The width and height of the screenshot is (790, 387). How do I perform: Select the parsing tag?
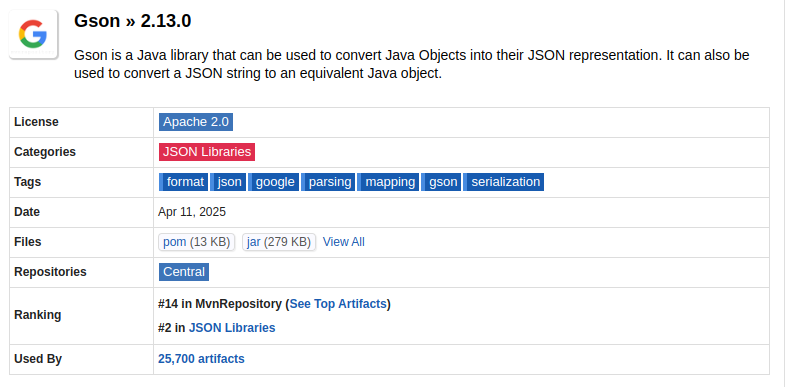tap(328, 182)
